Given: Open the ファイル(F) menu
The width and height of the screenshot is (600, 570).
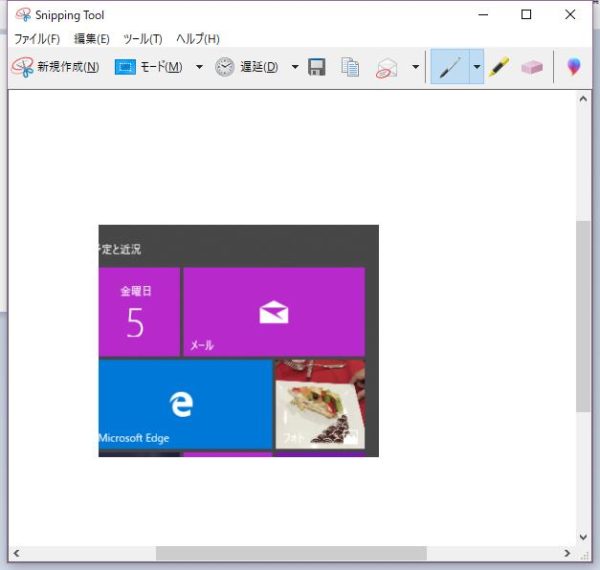Looking at the screenshot, I should coord(37,39).
